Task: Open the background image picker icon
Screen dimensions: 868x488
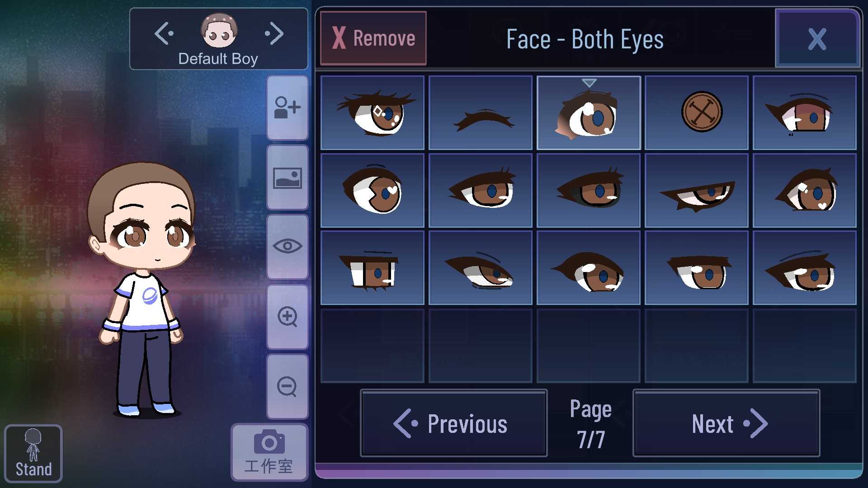Action: pyautogui.click(x=288, y=178)
